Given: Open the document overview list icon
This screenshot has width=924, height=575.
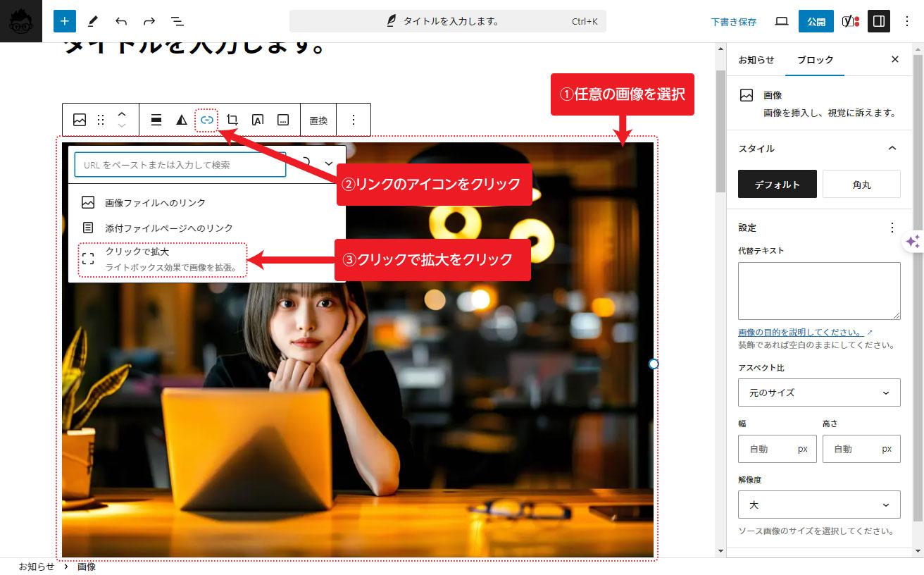Looking at the screenshot, I should (178, 21).
